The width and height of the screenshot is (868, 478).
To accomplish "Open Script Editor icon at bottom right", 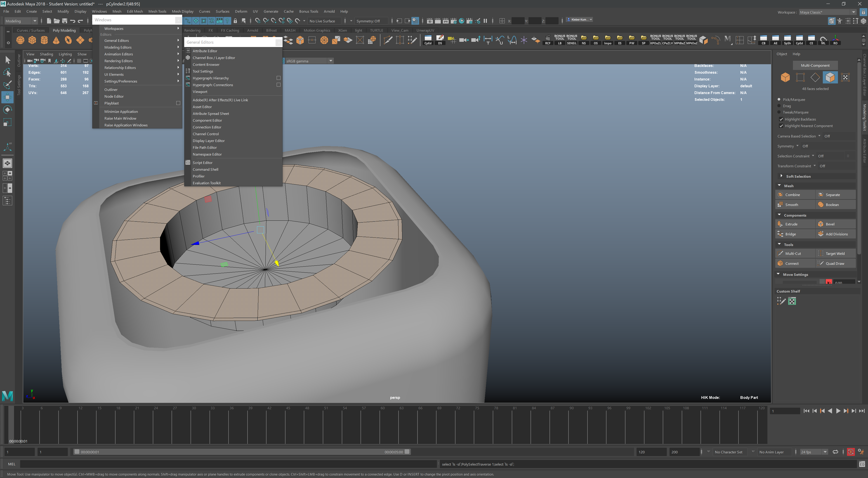I will coord(862,464).
